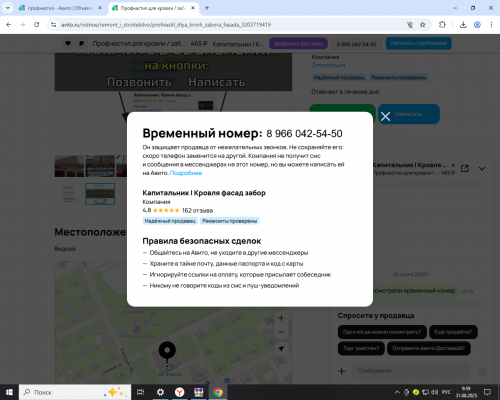Click the site info icon in address bar
This screenshot has width=500, height=400.
(53, 25)
